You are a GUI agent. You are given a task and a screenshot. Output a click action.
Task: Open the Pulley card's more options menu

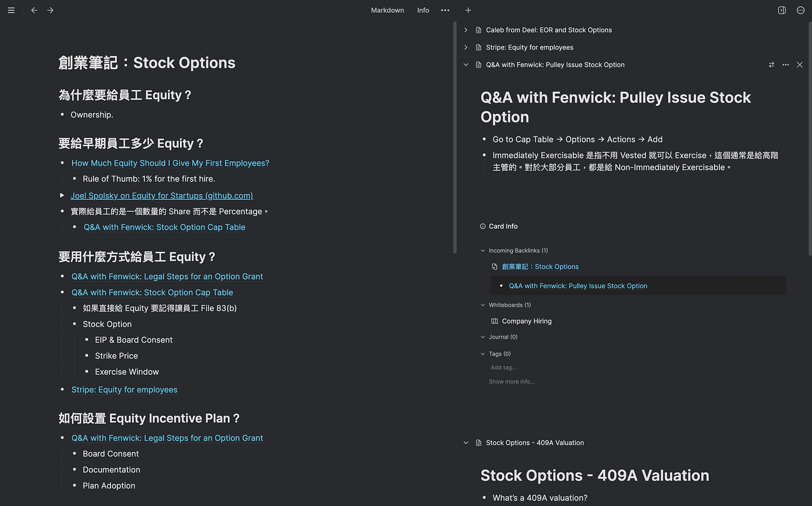click(x=785, y=65)
